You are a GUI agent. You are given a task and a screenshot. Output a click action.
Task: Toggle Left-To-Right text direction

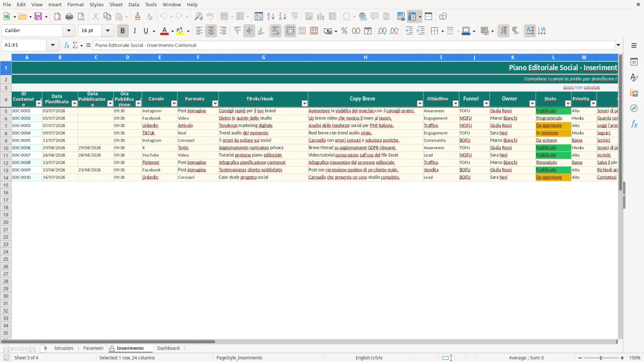(503, 31)
